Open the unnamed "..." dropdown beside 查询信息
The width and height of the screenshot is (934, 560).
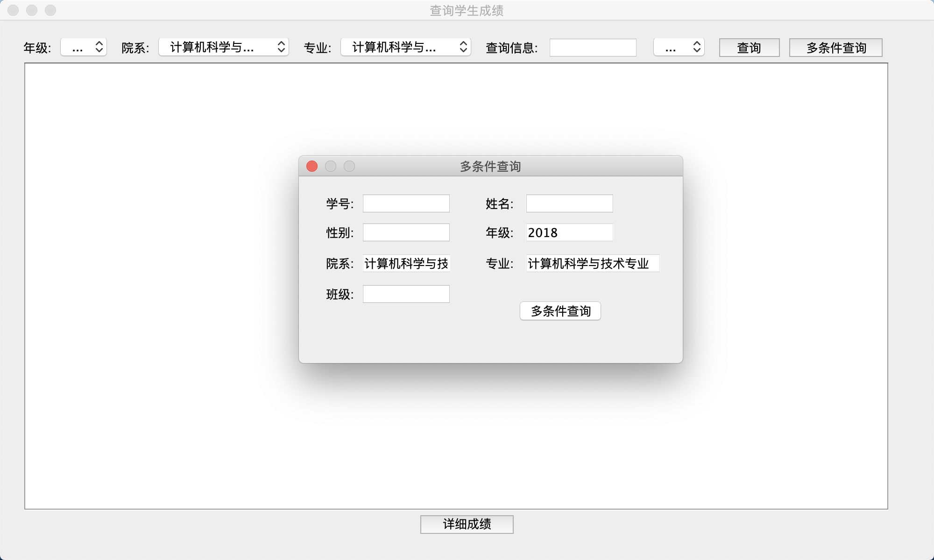(x=679, y=47)
